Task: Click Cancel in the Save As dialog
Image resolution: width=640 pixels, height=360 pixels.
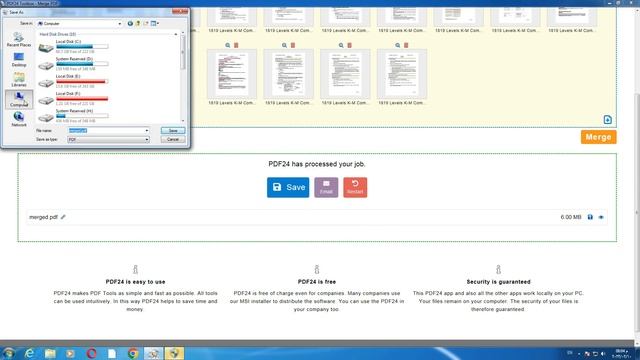Action: [173, 140]
